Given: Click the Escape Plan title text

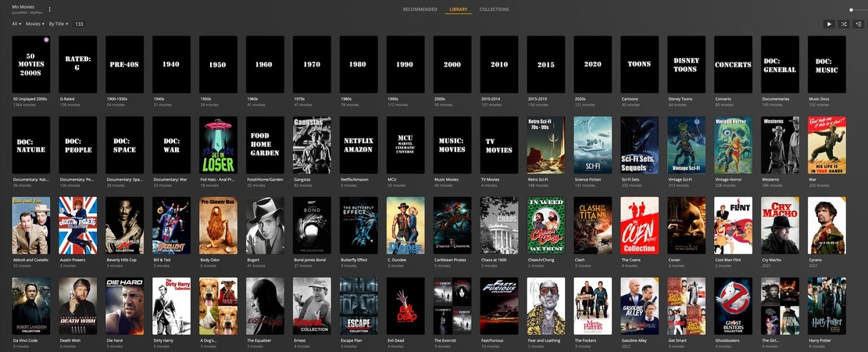Looking at the screenshot, I should click(352, 340).
